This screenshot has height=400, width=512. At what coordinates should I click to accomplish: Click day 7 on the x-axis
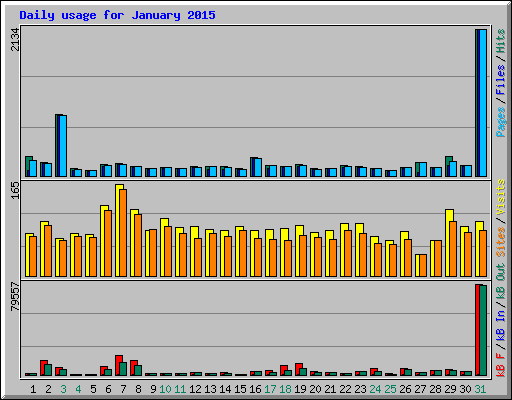click(x=123, y=389)
